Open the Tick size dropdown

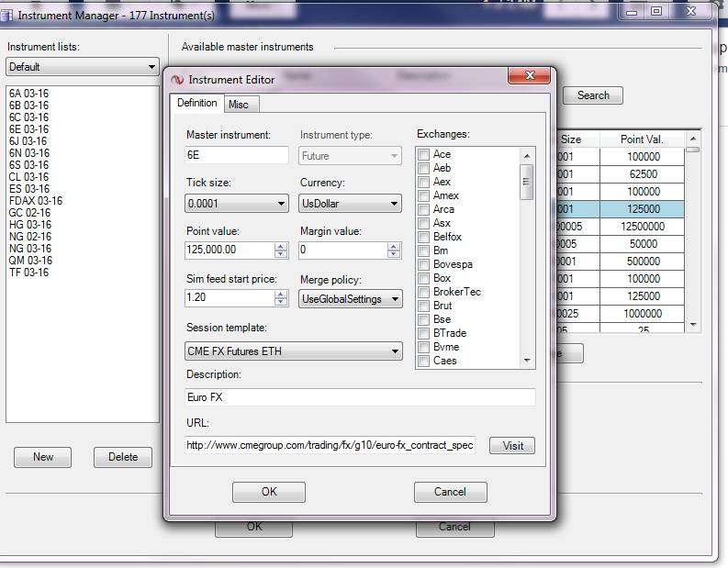(x=237, y=204)
